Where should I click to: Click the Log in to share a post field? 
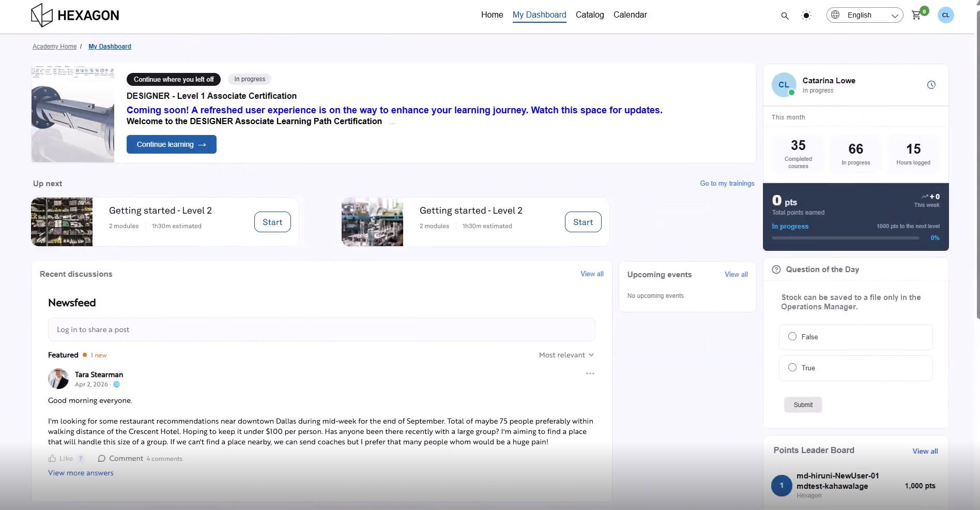tap(321, 329)
